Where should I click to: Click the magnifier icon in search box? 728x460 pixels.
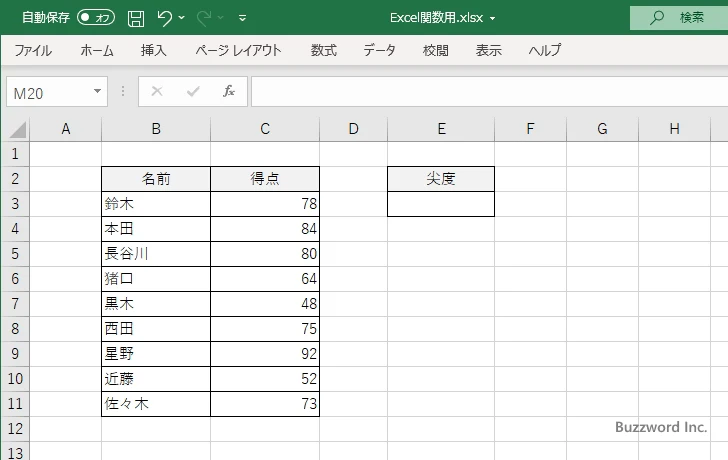coord(657,17)
